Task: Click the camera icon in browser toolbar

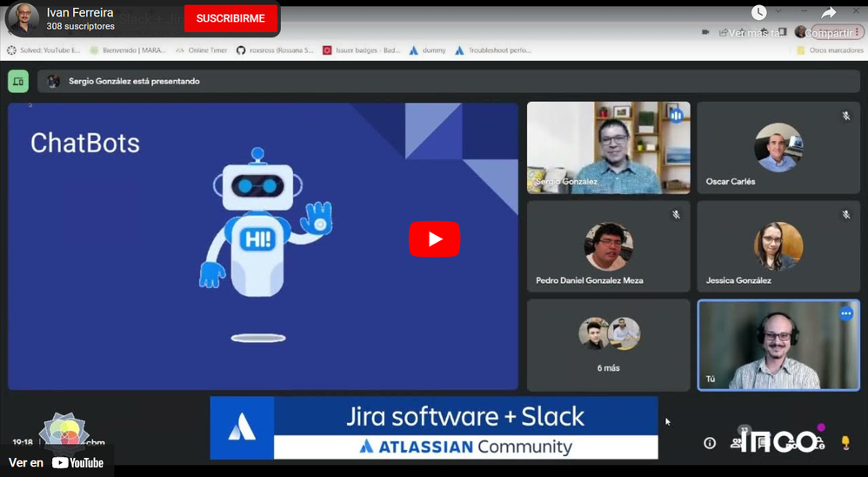Action: click(705, 32)
